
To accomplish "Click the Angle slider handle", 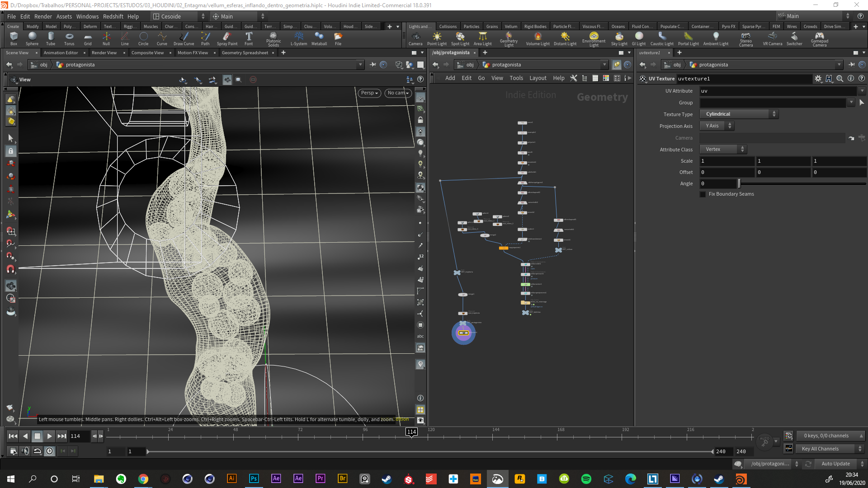I will 739,183.
